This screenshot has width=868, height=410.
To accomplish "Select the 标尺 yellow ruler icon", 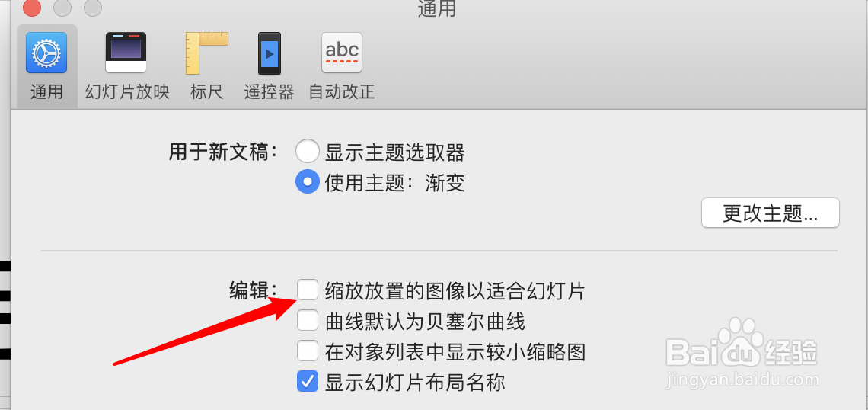I will (x=206, y=53).
